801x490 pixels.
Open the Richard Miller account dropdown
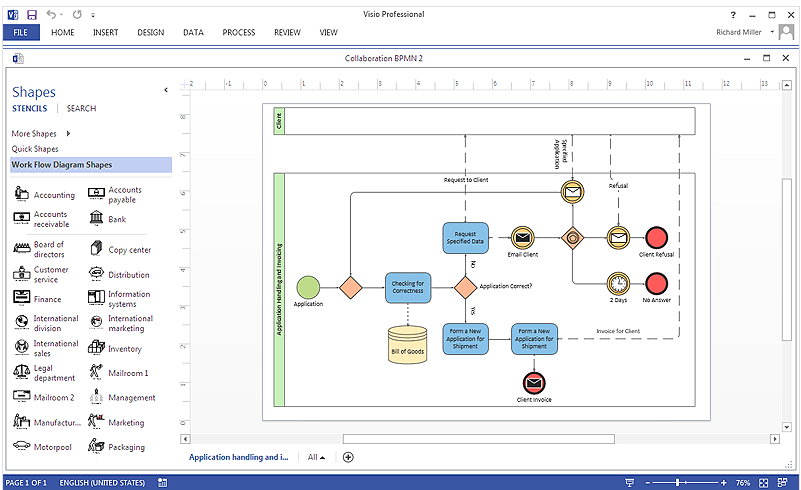click(x=772, y=32)
